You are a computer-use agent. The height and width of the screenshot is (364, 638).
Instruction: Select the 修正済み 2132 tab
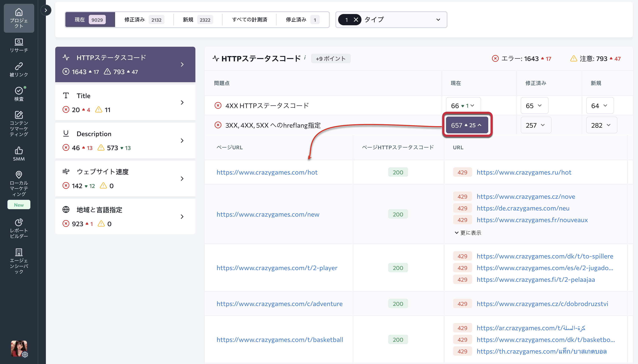pyautogui.click(x=144, y=20)
